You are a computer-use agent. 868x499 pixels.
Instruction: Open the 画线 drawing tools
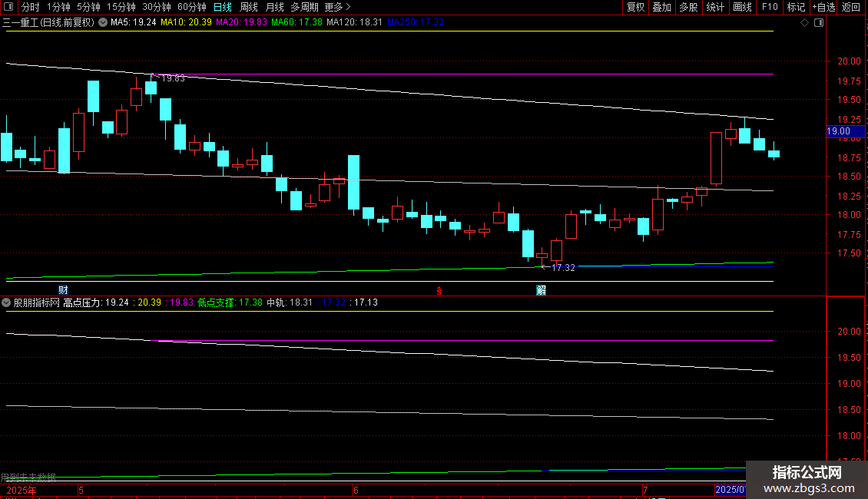[x=742, y=7]
